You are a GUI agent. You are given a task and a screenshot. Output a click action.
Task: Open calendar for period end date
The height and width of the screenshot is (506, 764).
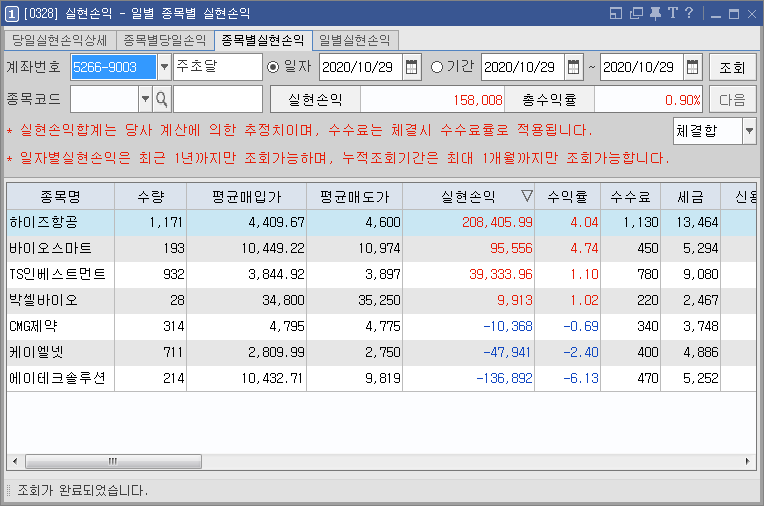coord(692,67)
